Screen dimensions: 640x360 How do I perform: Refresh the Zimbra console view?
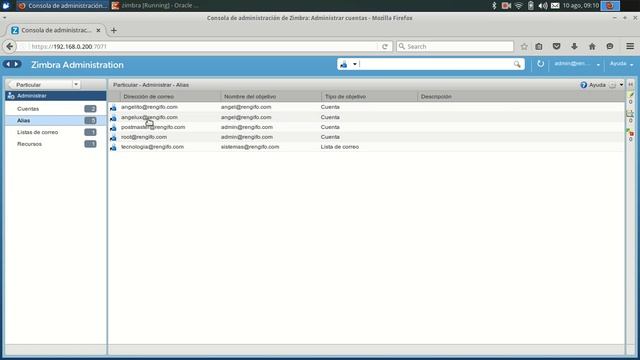coord(540,64)
